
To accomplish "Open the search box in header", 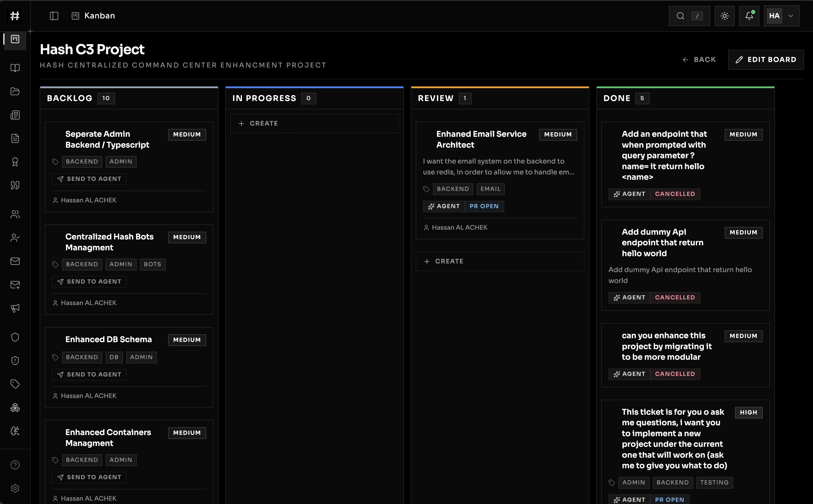I will (x=689, y=16).
